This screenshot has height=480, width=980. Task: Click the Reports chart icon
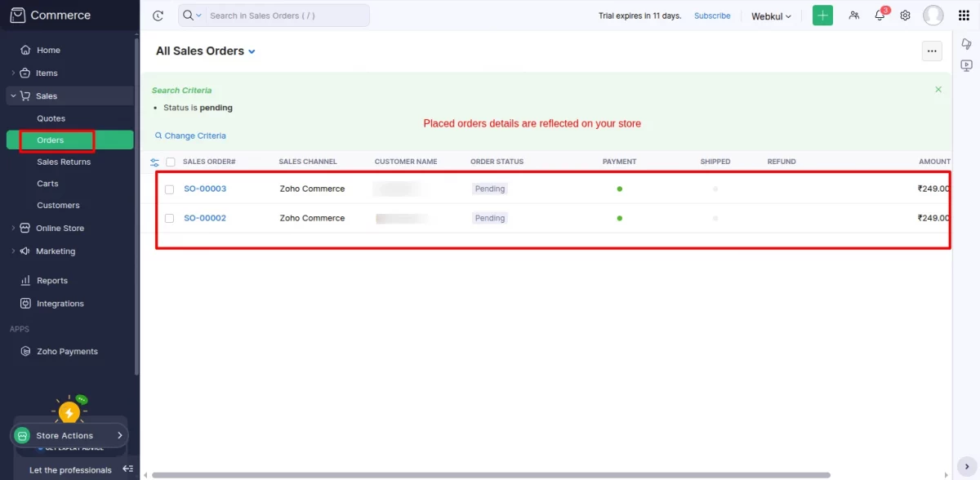(25, 280)
